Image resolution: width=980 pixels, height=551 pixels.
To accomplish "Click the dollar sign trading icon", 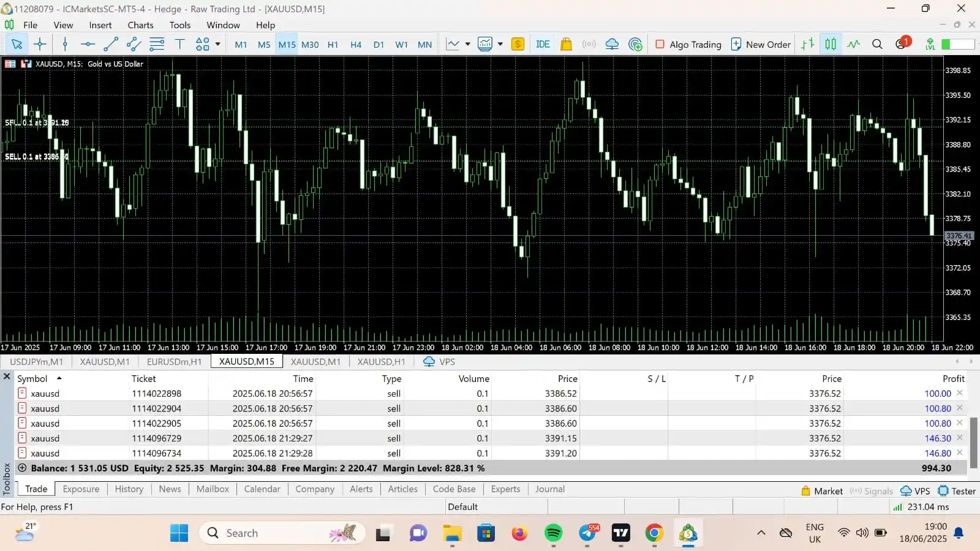I will click(518, 44).
